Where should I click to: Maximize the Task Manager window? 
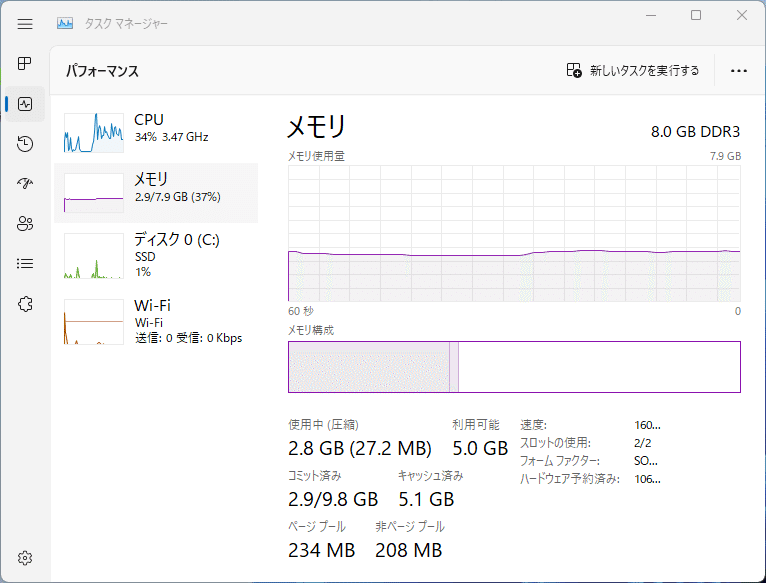[x=696, y=15]
